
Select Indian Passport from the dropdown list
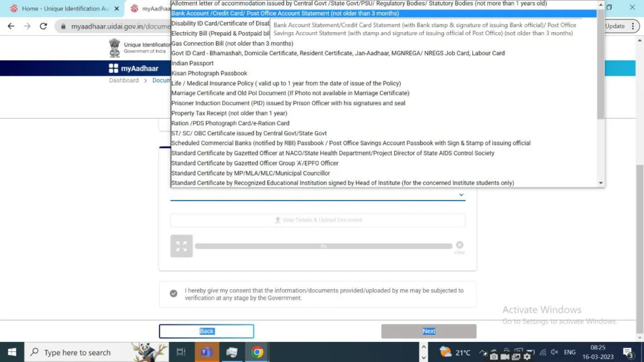click(192, 63)
